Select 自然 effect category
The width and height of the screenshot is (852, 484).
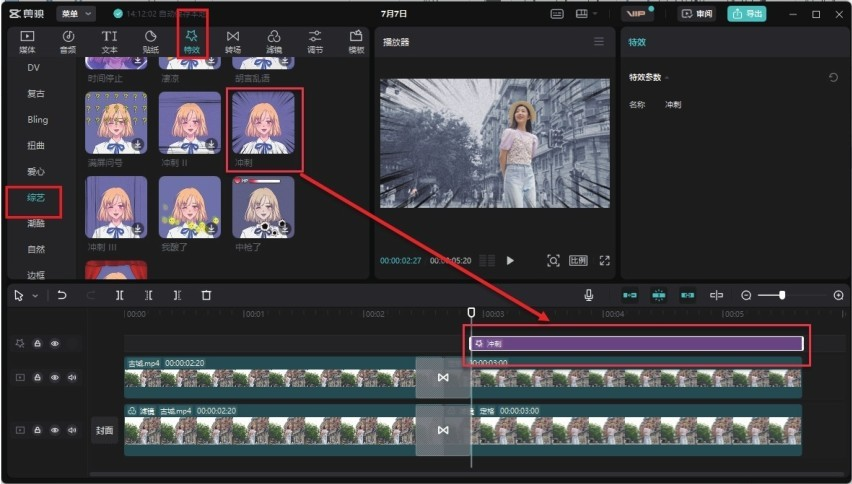(x=36, y=249)
